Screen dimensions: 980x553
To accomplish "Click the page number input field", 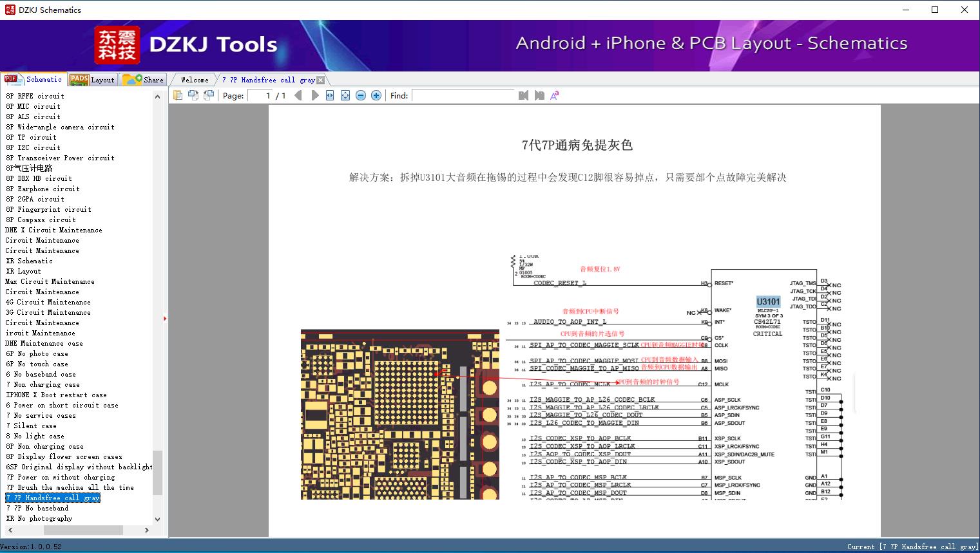I will click(x=260, y=95).
